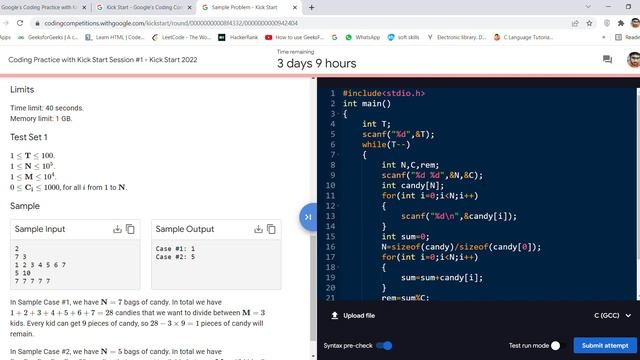This screenshot has height=360, width=640.
Task: Place cursor on the scanf candy[i] line
Action: coord(459,216)
